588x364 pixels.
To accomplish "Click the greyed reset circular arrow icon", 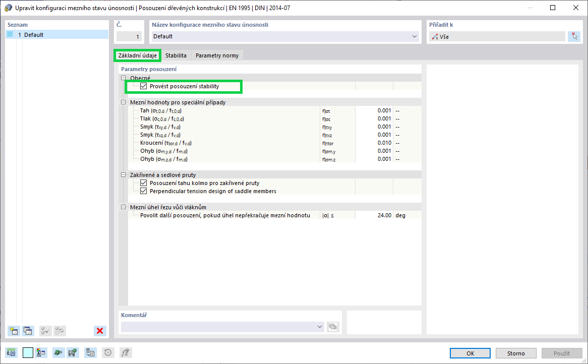I will [108, 353].
